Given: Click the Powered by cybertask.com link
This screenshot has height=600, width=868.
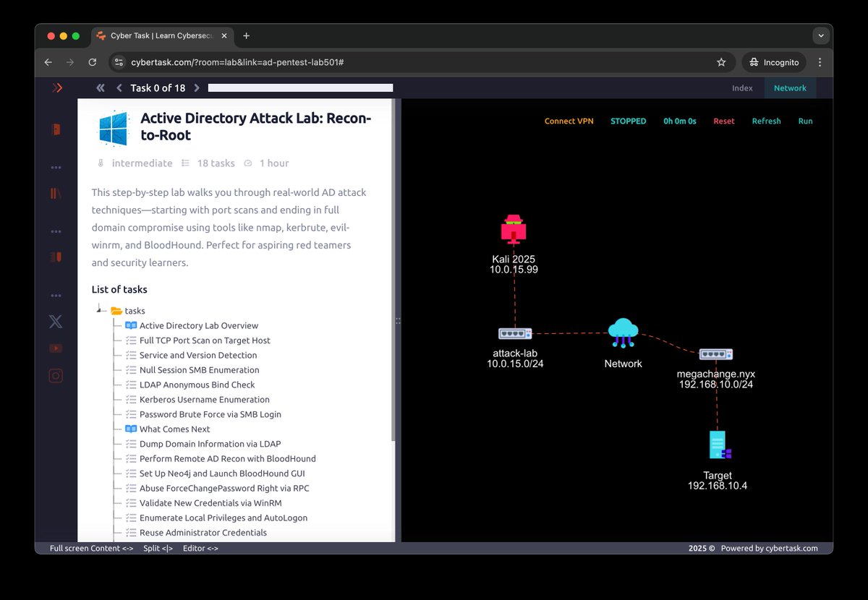Looking at the screenshot, I should [x=770, y=549].
